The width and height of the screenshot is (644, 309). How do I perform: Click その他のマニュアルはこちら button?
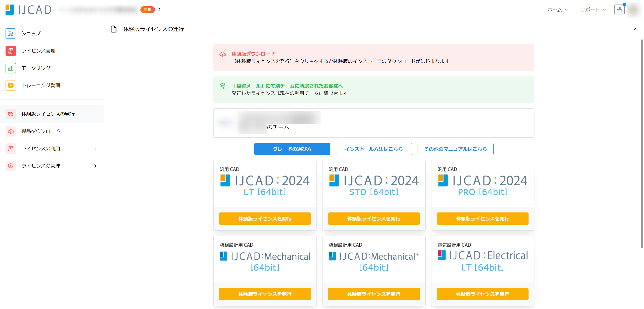coord(455,149)
